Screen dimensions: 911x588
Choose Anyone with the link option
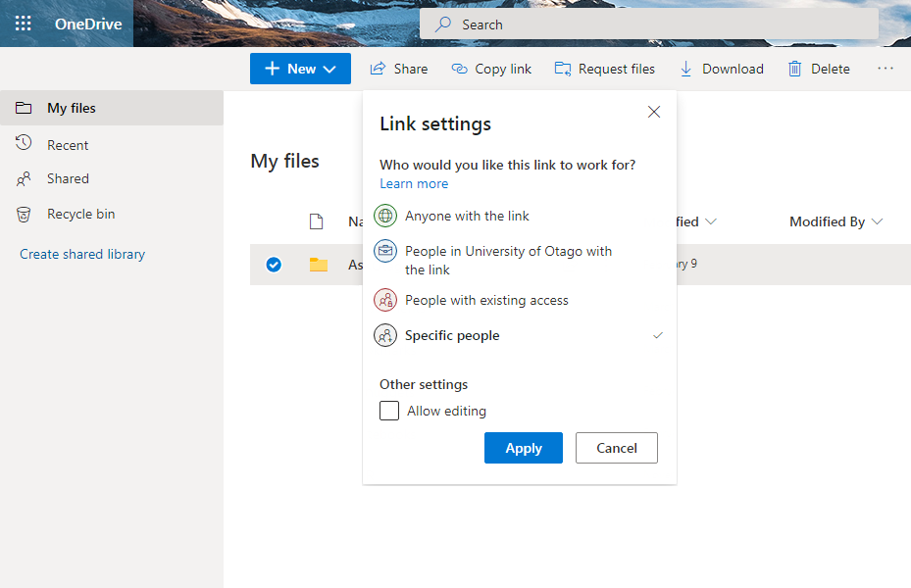pos(467,216)
